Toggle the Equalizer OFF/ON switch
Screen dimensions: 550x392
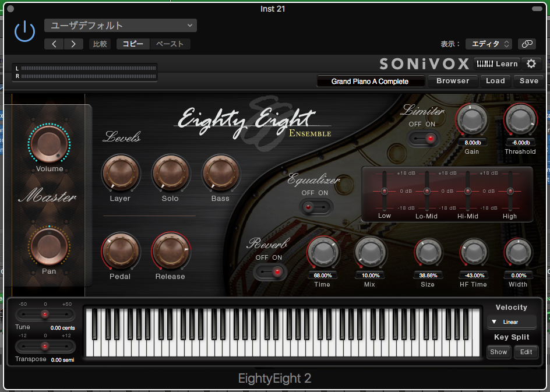point(316,207)
